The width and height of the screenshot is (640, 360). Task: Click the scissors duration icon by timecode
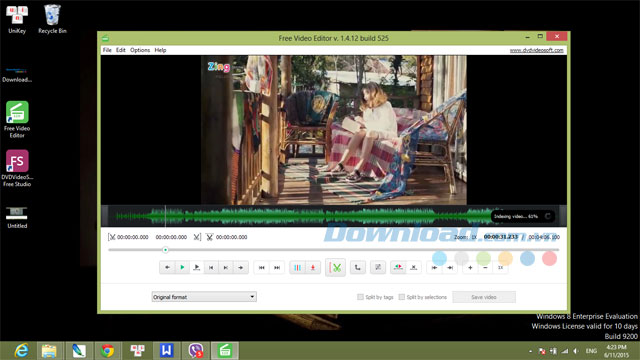coord(209,237)
